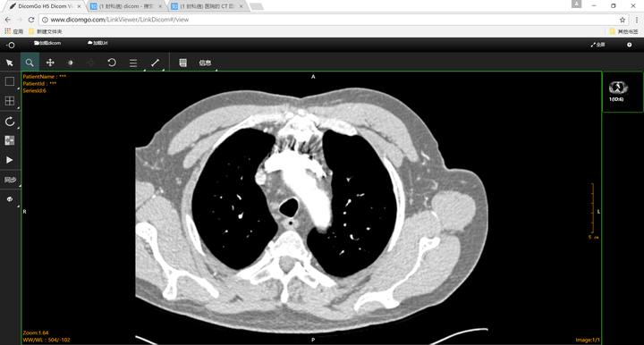Switch to the dicom search browser tab
Viewport: 644px width, 345px height.
tap(126, 6)
